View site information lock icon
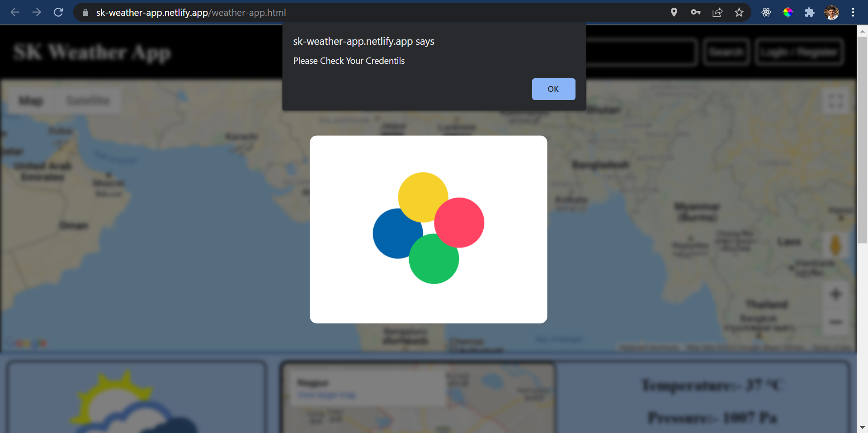The image size is (868, 433). click(x=85, y=13)
